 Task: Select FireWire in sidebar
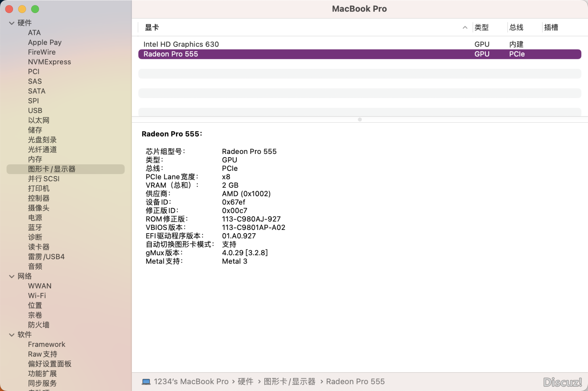coord(42,52)
